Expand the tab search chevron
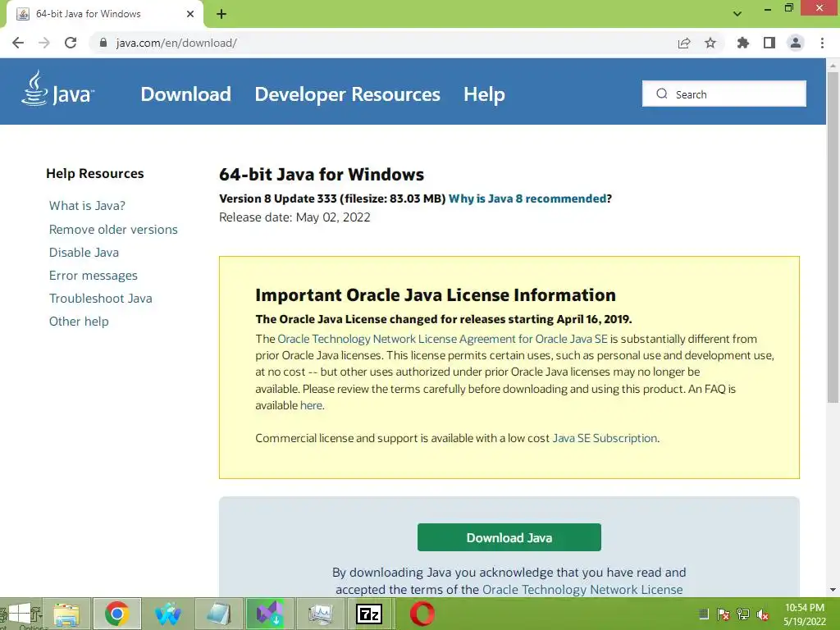Image resolution: width=840 pixels, height=630 pixels. (737, 14)
